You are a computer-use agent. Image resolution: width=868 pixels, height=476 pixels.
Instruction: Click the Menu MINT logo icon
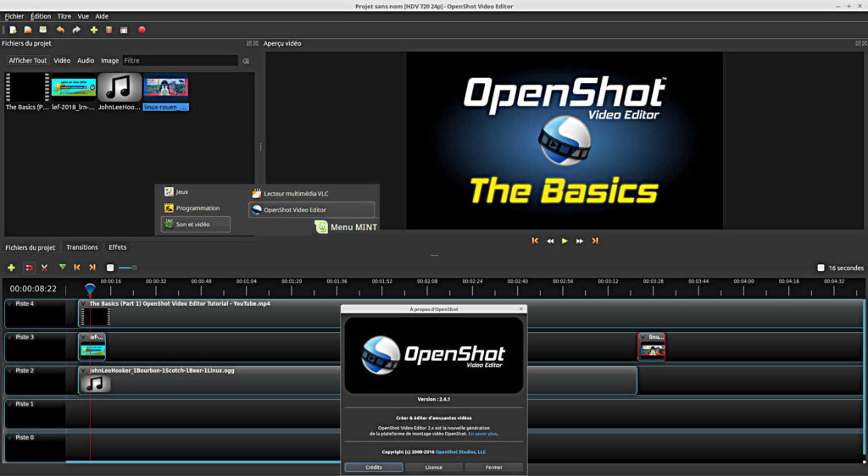321,227
